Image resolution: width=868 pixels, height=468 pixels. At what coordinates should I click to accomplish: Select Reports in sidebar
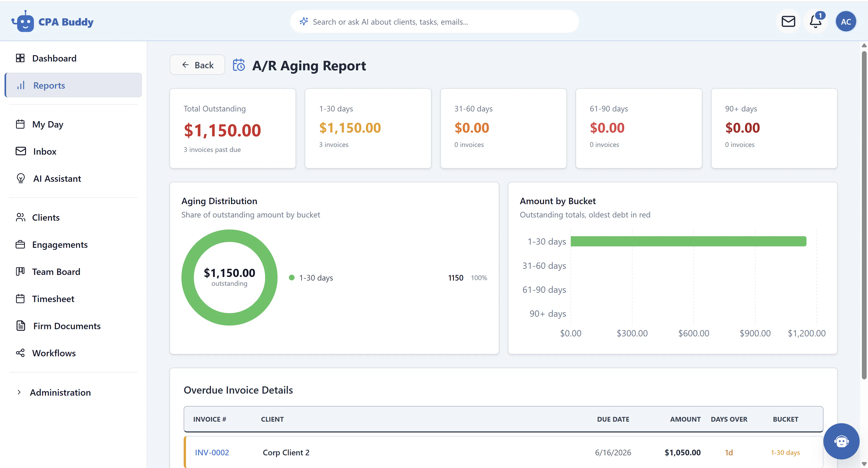tap(73, 85)
